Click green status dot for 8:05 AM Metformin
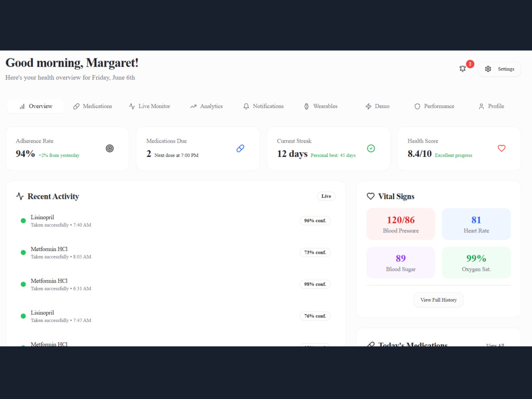532x399 pixels. (x=23, y=252)
